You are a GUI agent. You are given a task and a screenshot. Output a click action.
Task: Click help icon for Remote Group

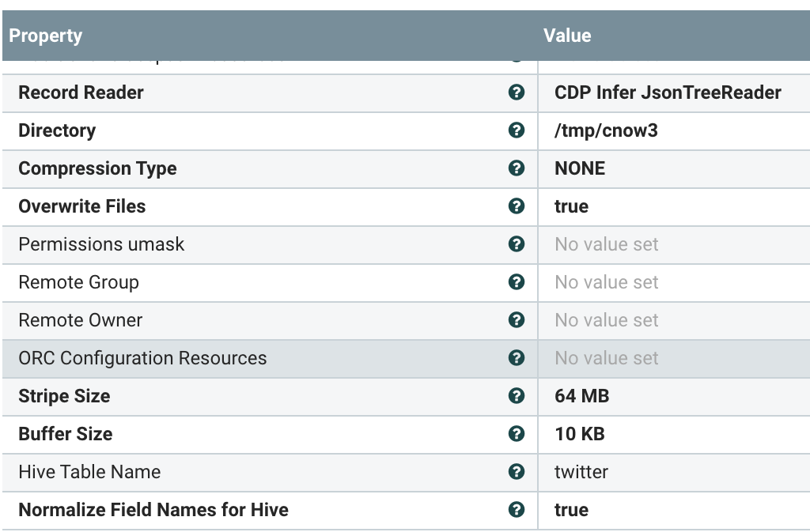point(517,282)
